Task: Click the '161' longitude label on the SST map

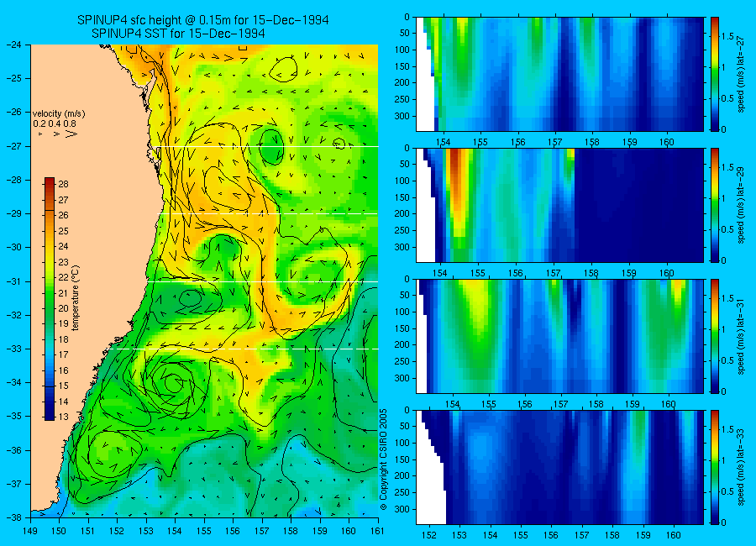Action: tap(377, 531)
